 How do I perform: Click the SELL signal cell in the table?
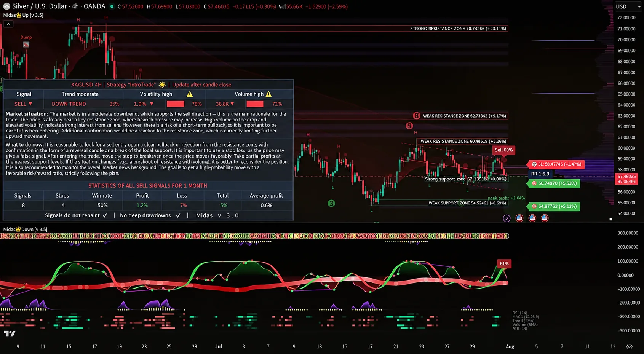click(23, 104)
